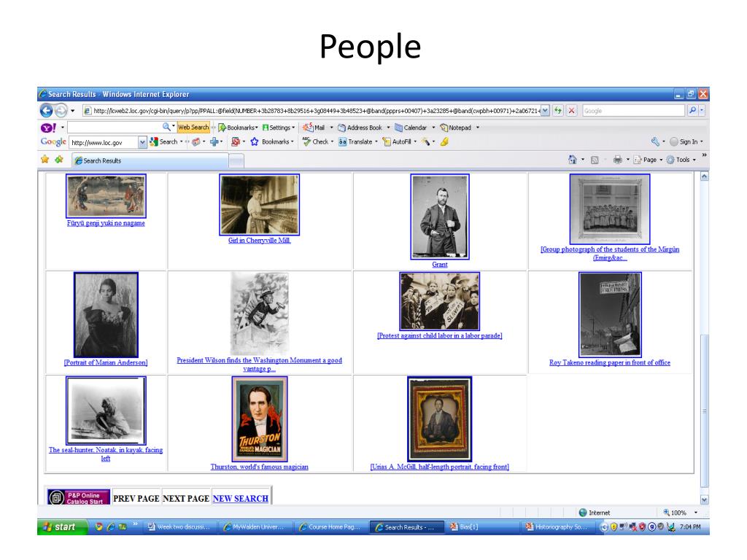Click the Google toolbar Bookmarks star icon
Screen dimensions: 747x560
coord(255,142)
